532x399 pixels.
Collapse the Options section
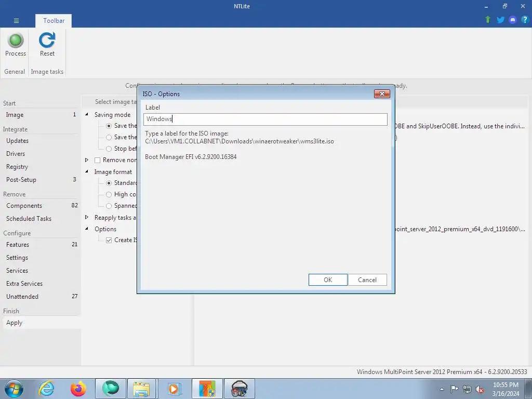tap(87, 229)
